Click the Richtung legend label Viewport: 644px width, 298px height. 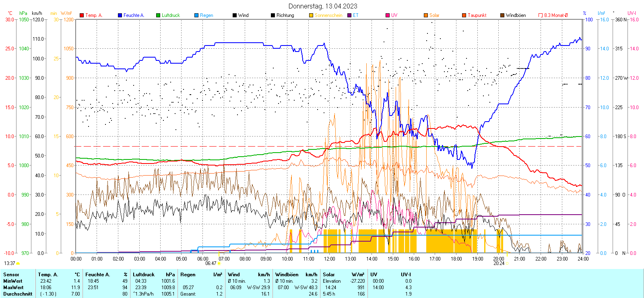(x=285, y=15)
